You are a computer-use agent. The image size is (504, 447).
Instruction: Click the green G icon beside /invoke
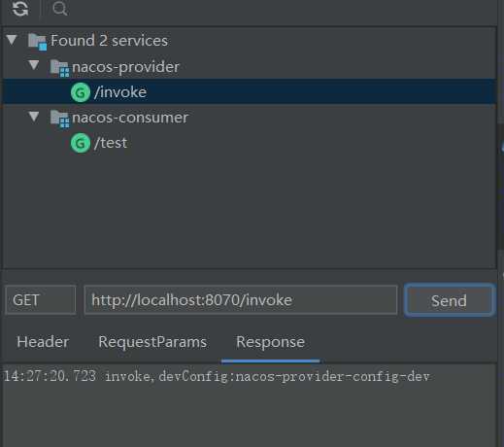click(81, 92)
